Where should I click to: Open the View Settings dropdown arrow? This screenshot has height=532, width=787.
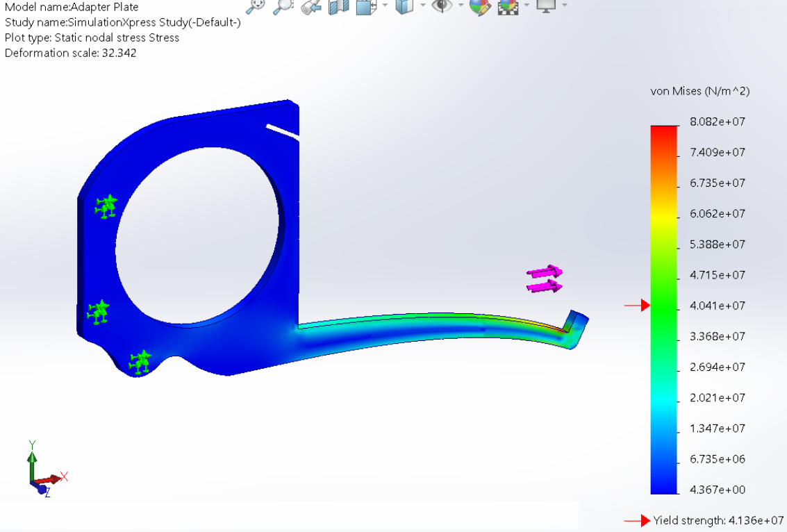pos(564,6)
